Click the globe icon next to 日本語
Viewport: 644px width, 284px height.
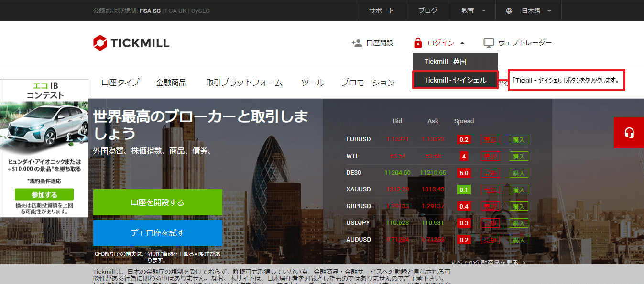pos(508,10)
